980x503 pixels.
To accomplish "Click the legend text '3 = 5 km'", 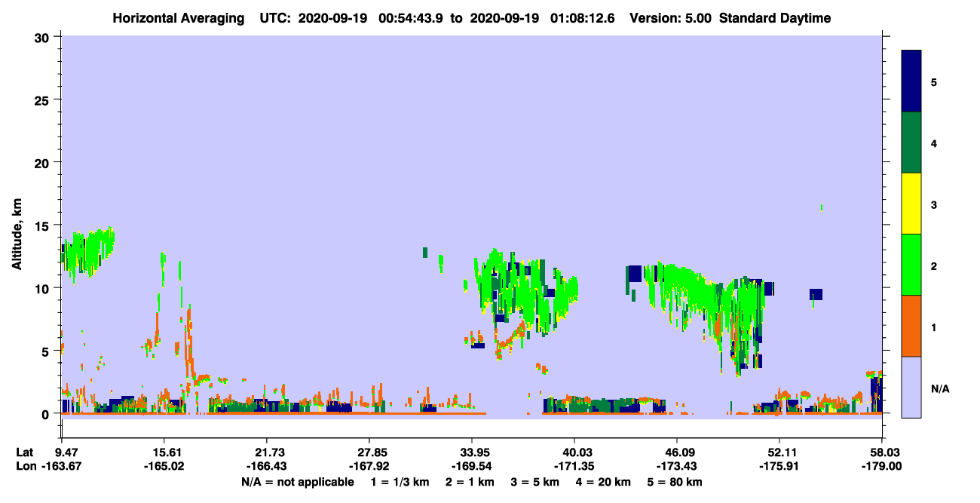I will click(x=535, y=482).
